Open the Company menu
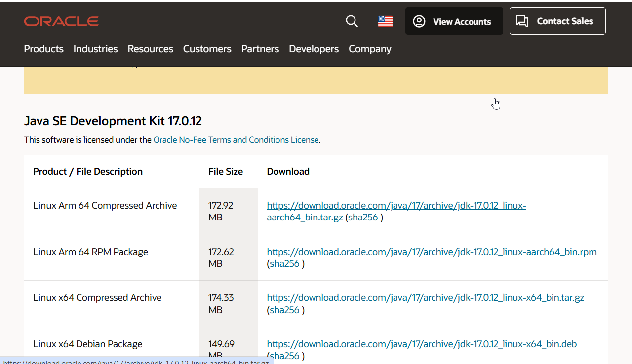 (370, 49)
